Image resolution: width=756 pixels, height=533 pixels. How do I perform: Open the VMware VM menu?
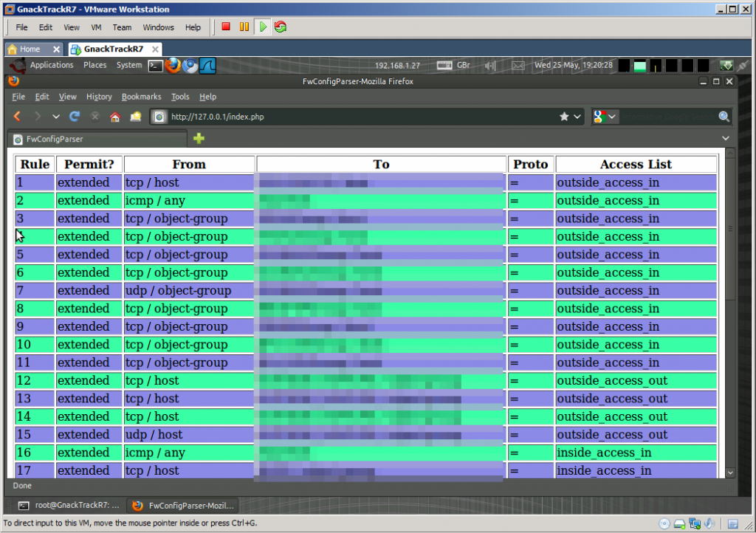point(96,27)
